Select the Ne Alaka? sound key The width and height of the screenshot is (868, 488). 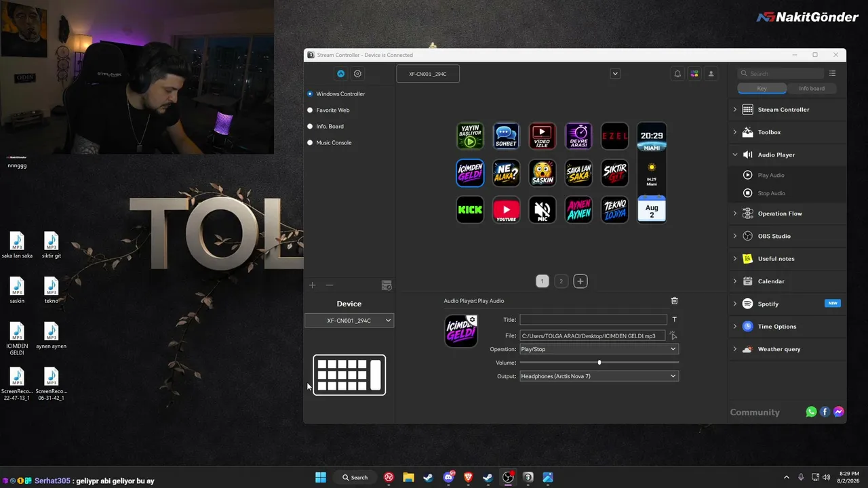[x=506, y=173]
